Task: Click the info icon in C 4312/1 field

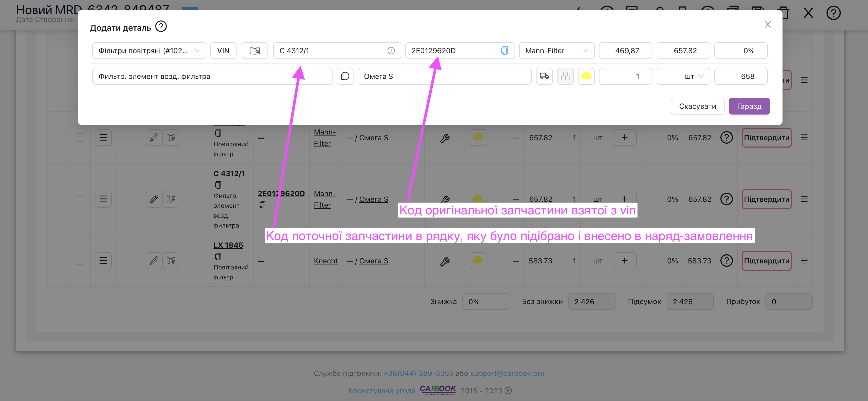Action: [391, 51]
